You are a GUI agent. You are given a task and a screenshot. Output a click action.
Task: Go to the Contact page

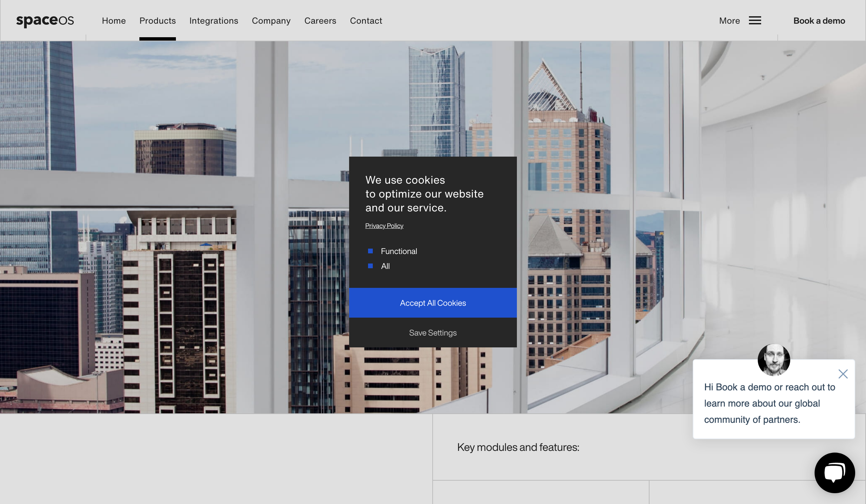(x=366, y=21)
